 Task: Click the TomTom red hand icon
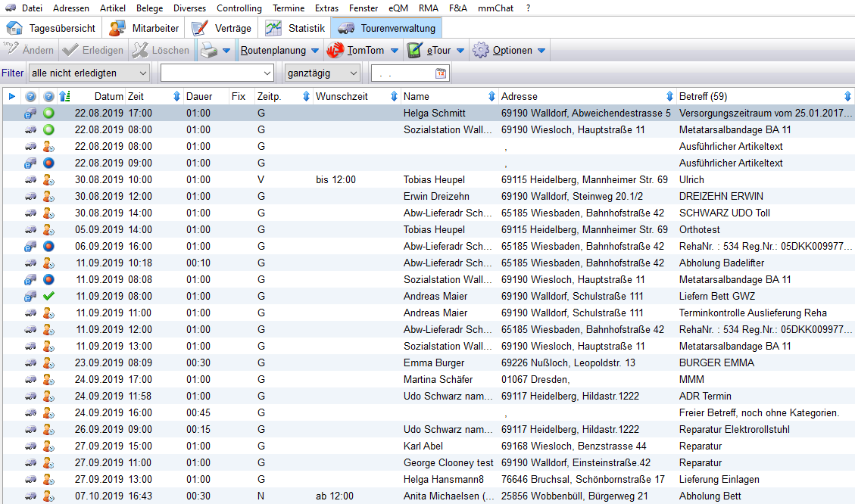click(x=335, y=51)
